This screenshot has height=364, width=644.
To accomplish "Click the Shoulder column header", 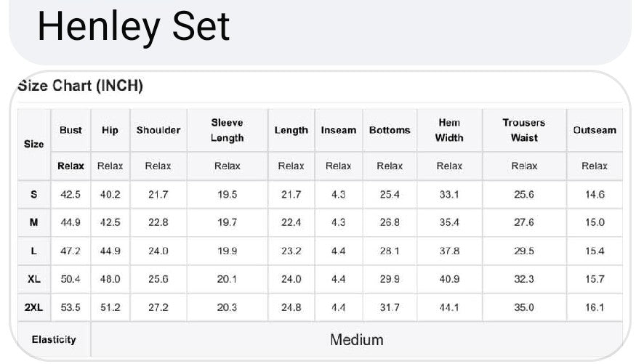I will click(x=158, y=130).
